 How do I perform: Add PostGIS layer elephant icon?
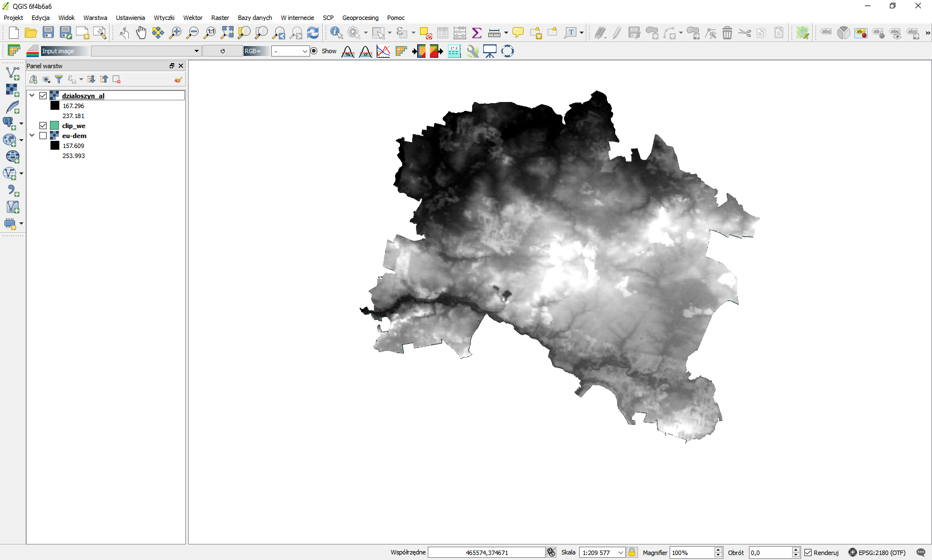[9, 123]
